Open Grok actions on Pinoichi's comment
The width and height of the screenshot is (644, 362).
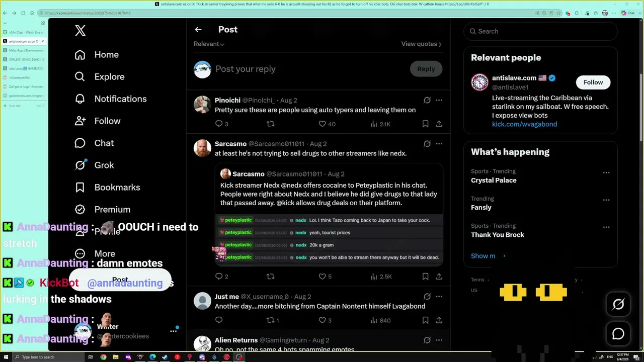(x=427, y=100)
